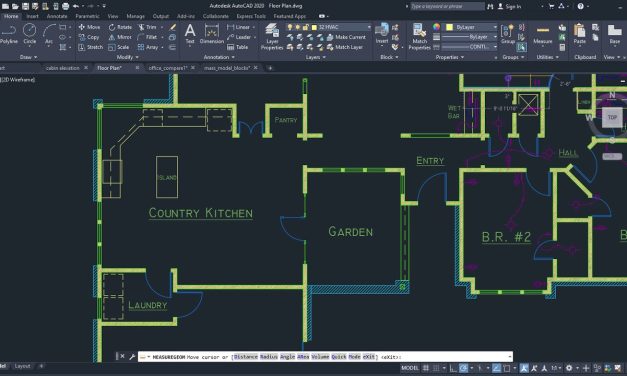
Task: Click the Plot (print) icon in quick access toolbar
Action: [66, 6]
